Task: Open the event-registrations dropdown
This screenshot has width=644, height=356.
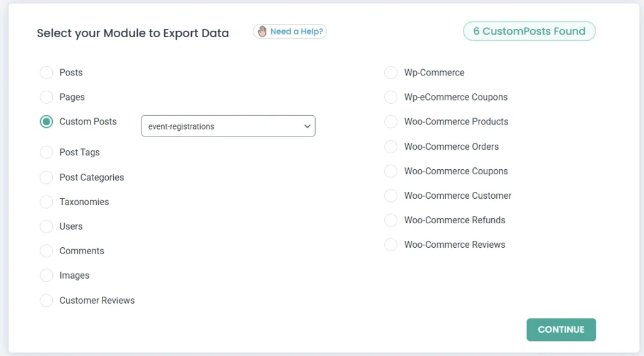Action: (228, 126)
